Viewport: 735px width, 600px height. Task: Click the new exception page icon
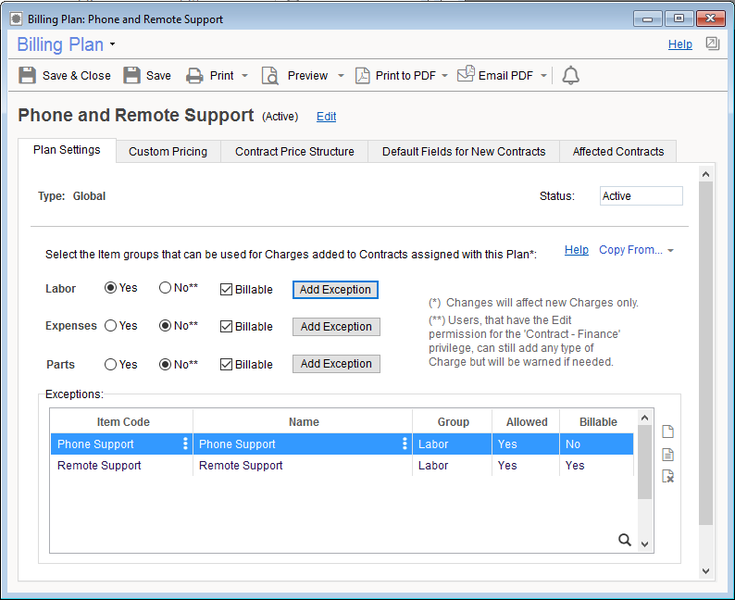coord(668,432)
